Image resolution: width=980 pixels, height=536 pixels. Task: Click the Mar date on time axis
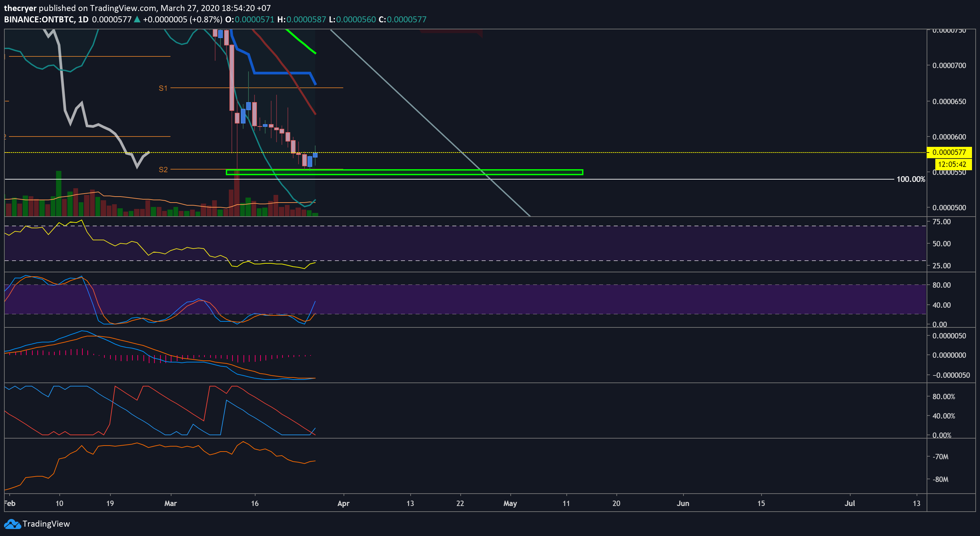coord(170,503)
